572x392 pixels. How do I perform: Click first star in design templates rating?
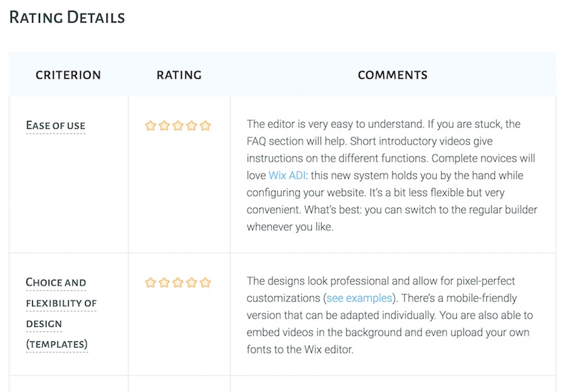click(150, 283)
